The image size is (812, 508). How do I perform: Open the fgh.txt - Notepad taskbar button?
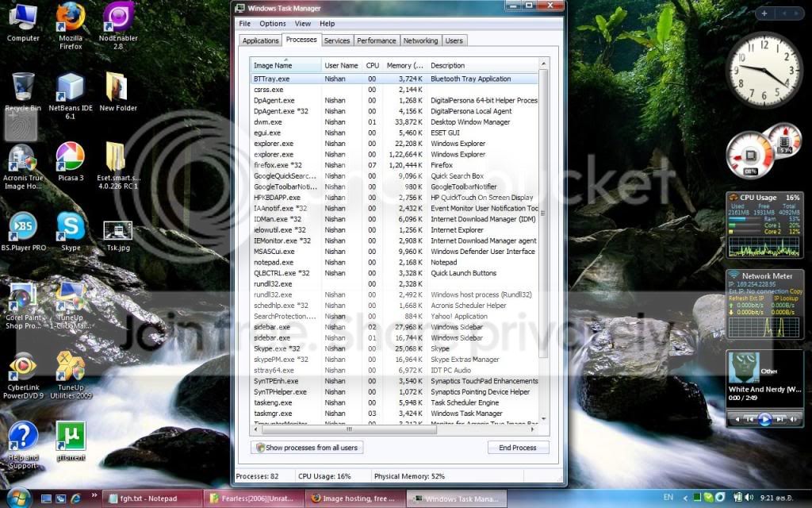pyautogui.click(x=151, y=498)
